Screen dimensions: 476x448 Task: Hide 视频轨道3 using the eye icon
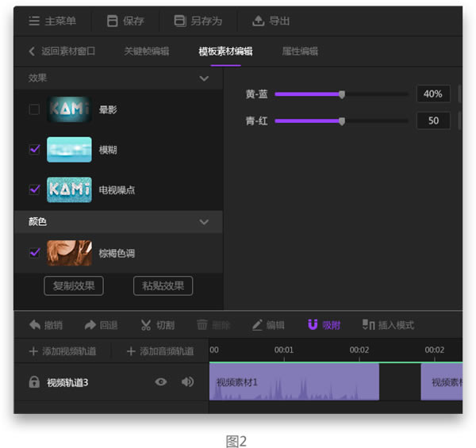coord(161,382)
